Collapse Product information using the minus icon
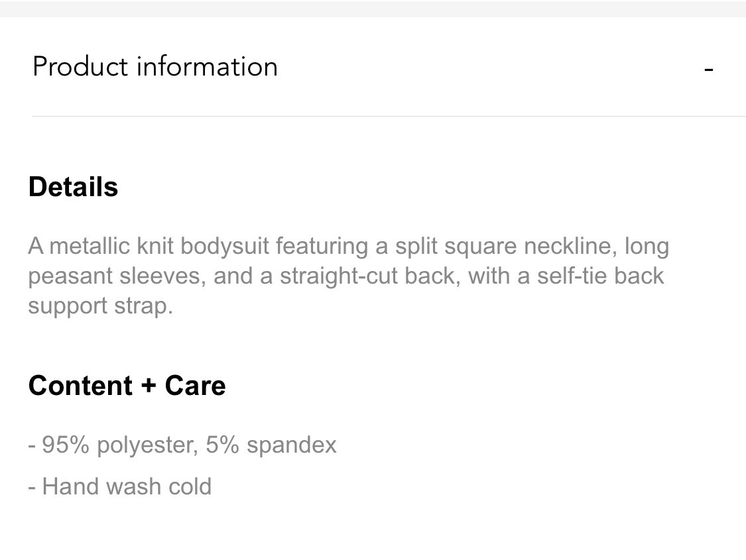 708,70
